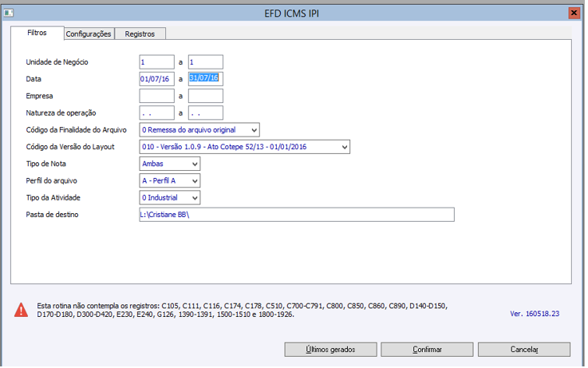Image resolution: width=588 pixels, height=368 pixels.
Task: Open the Registros tab
Action: (x=140, y=34)
